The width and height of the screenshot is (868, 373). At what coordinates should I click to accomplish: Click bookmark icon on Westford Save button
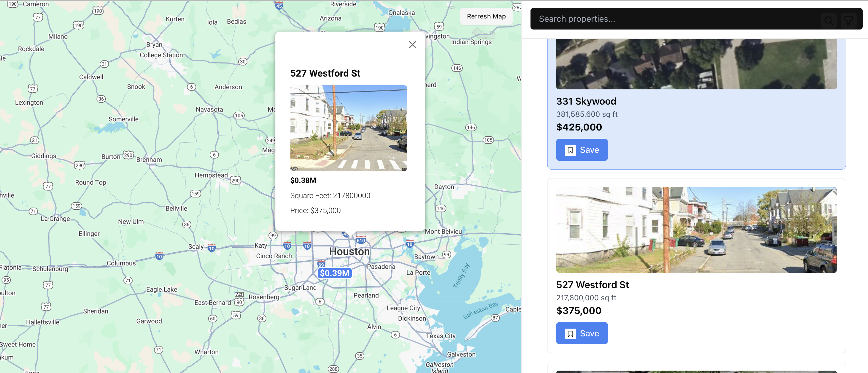tap(570, 334)
